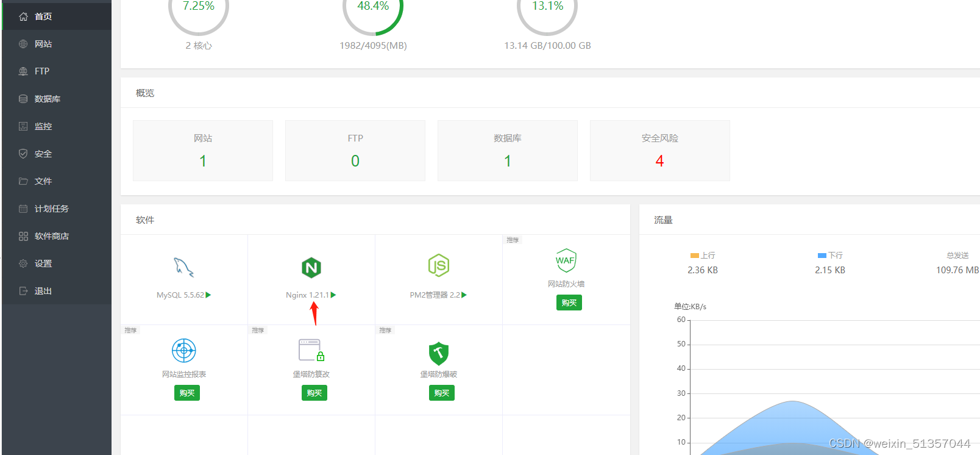Click the WAF shield icon
The image size is (980, 455).
[566, 260]
